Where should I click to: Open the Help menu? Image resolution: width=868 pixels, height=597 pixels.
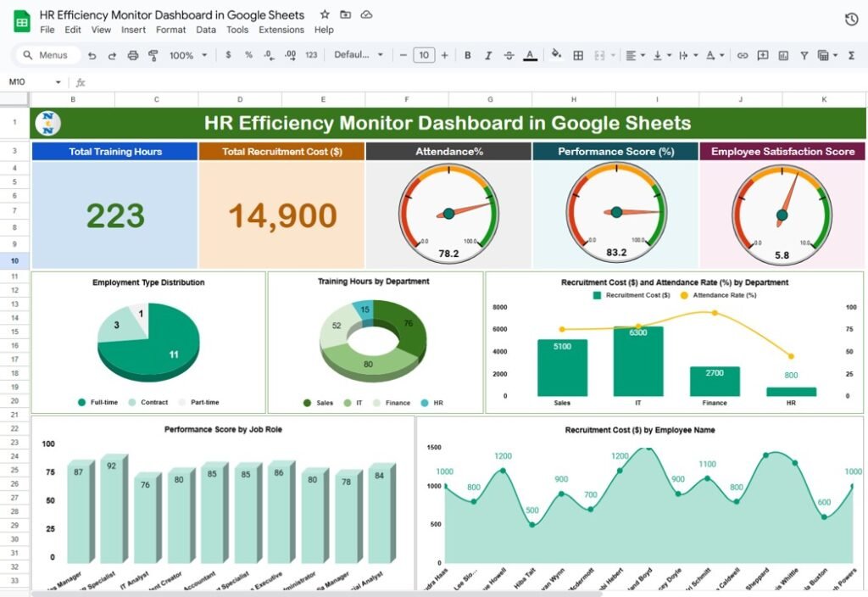(x=324, y=30)
